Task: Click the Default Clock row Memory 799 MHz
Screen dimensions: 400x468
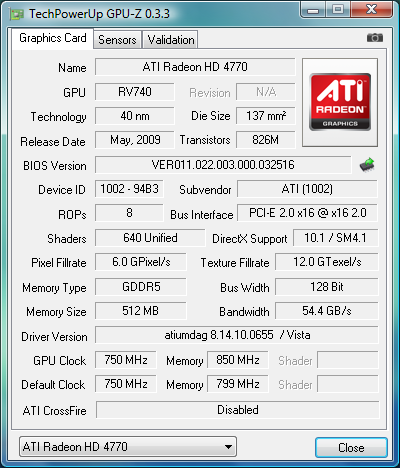Action: [x=238, y=384]
